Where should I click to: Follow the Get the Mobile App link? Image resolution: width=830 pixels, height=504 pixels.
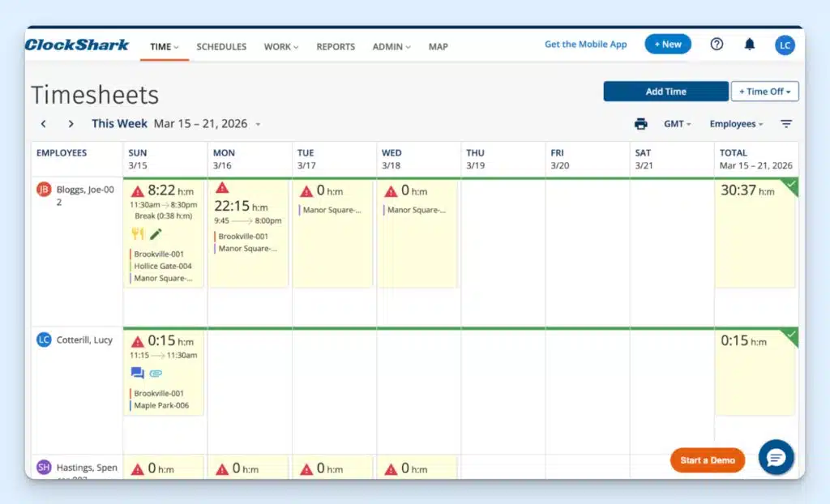(585, 45)
